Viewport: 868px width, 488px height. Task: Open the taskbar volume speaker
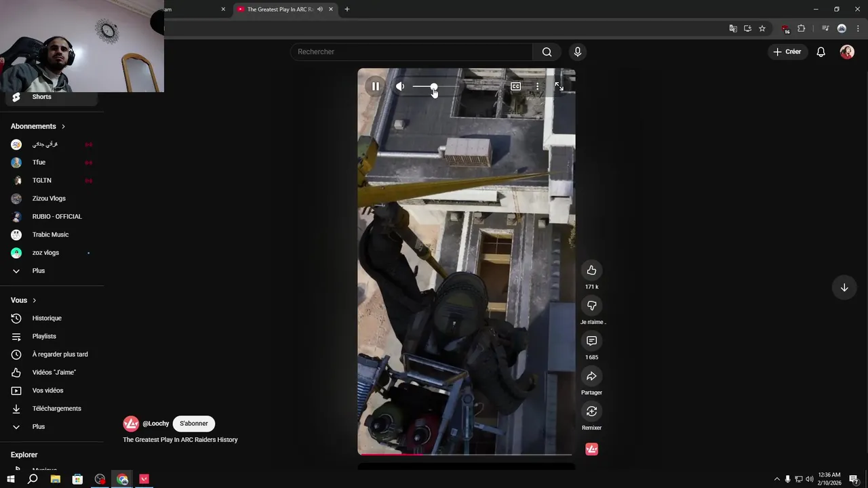809,479
